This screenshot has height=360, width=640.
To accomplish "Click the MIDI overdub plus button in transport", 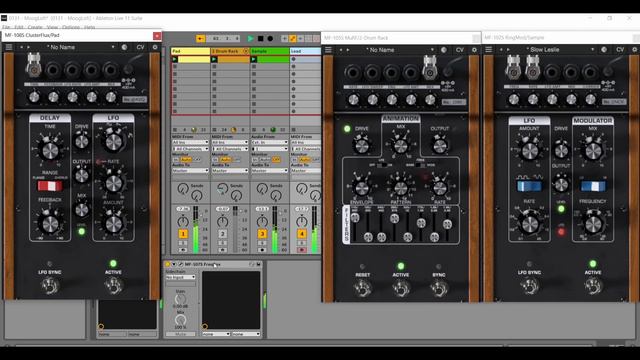I will (284, 38).
